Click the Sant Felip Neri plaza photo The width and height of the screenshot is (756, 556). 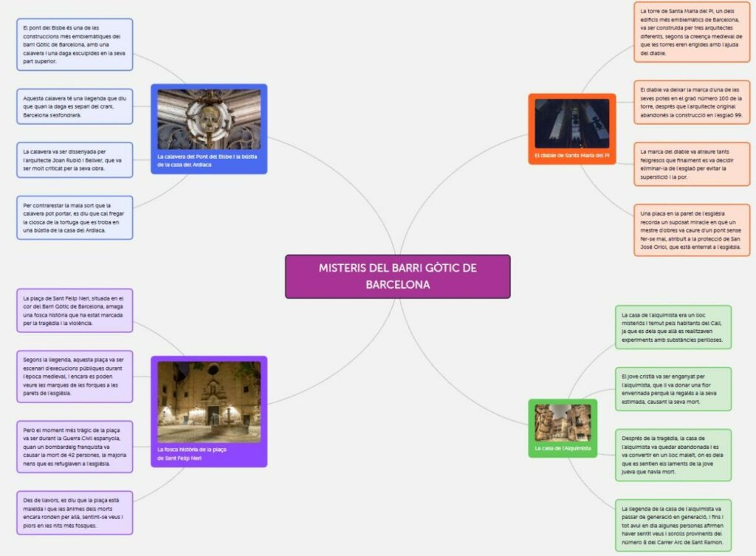[x=208, y=402]
